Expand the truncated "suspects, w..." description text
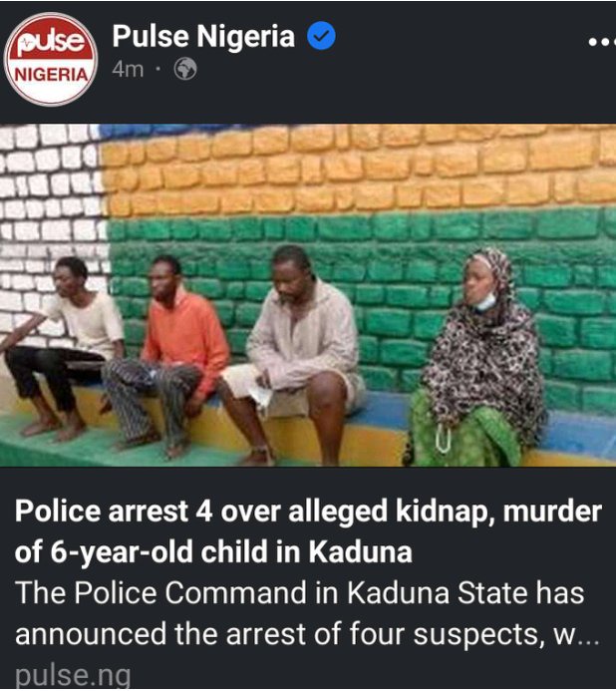Screen dimensions: 616x691 506,634
